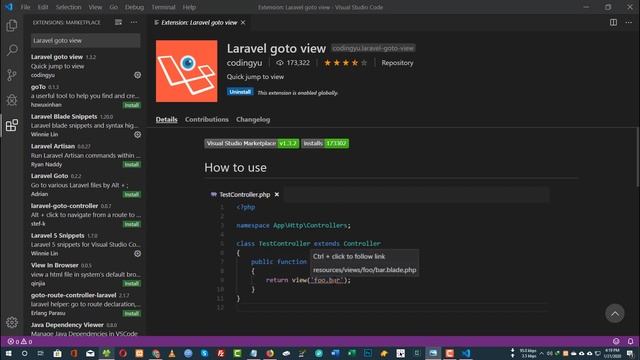640x360 pixels.
Task: Click the Installs count badge
Action: pyautogui.click(x=325, y=143)
